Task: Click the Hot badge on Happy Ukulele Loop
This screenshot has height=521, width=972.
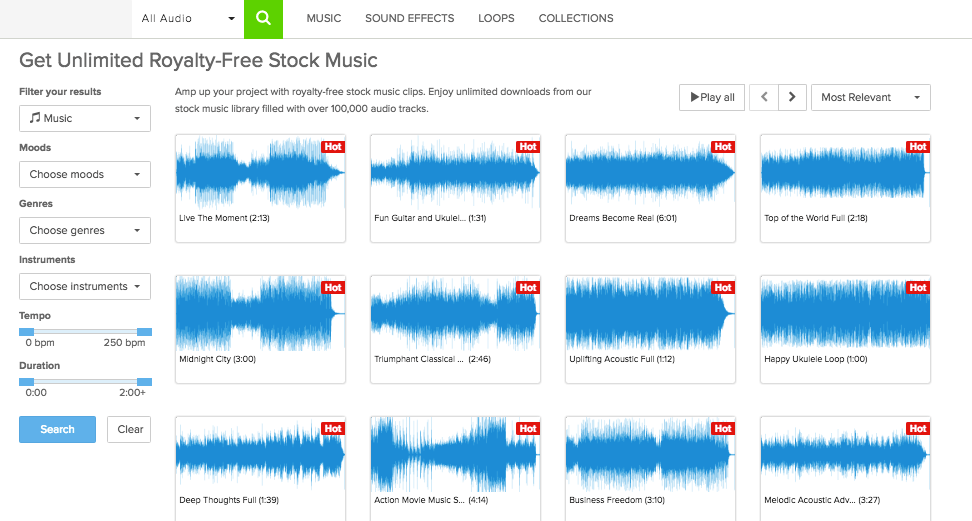Action: (918, 288)
